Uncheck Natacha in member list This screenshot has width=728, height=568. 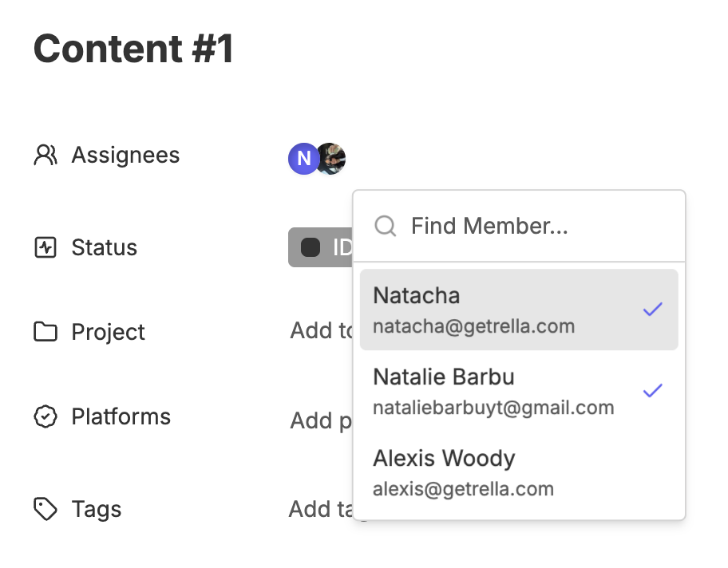pos(519,310)
